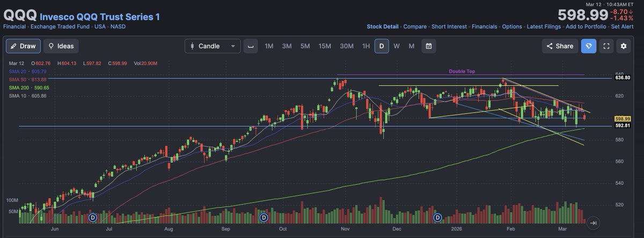Click the Share button
This screenshot has width=644, height=238.
[x=560, y=46]
